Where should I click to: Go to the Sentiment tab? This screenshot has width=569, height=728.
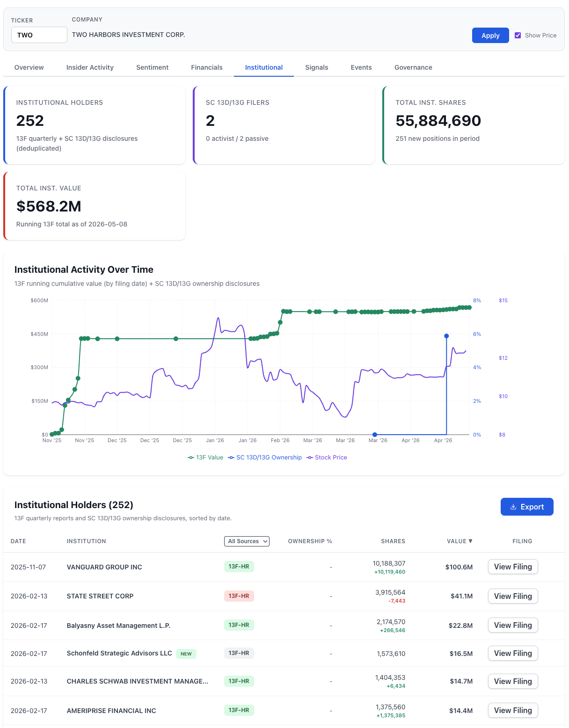coord(152,67)
